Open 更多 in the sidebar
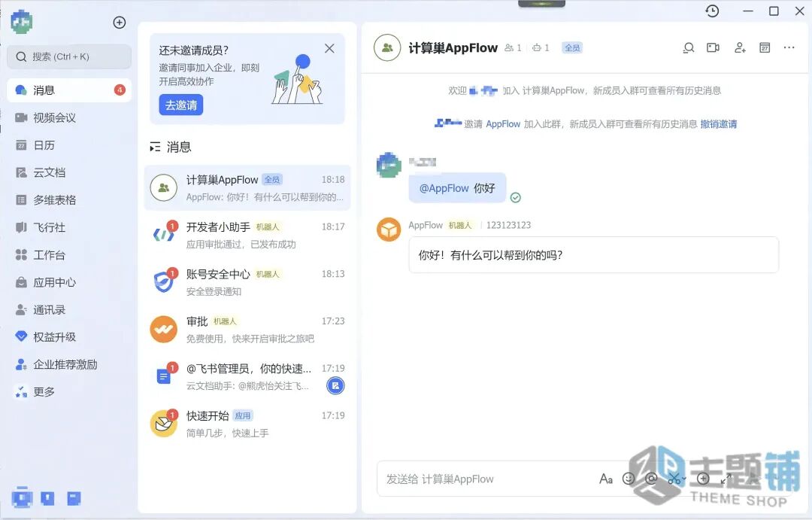Screen dimensions: 812x520 point(69,392)
